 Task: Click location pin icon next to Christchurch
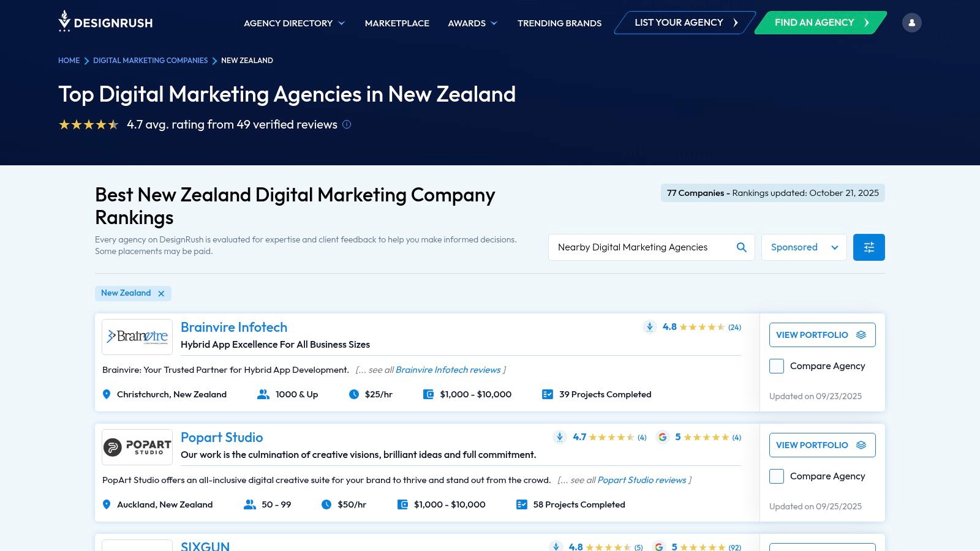tap(107, 394)
